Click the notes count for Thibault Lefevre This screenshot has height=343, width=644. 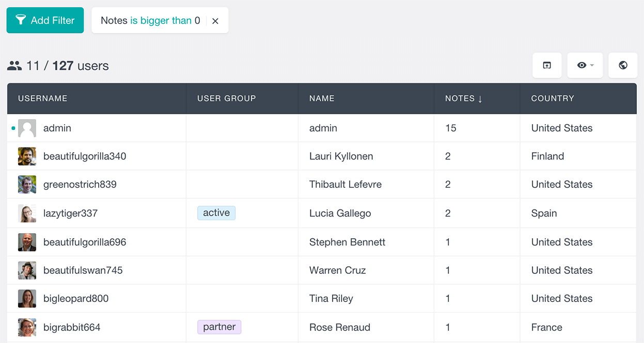tap(448, 184)
